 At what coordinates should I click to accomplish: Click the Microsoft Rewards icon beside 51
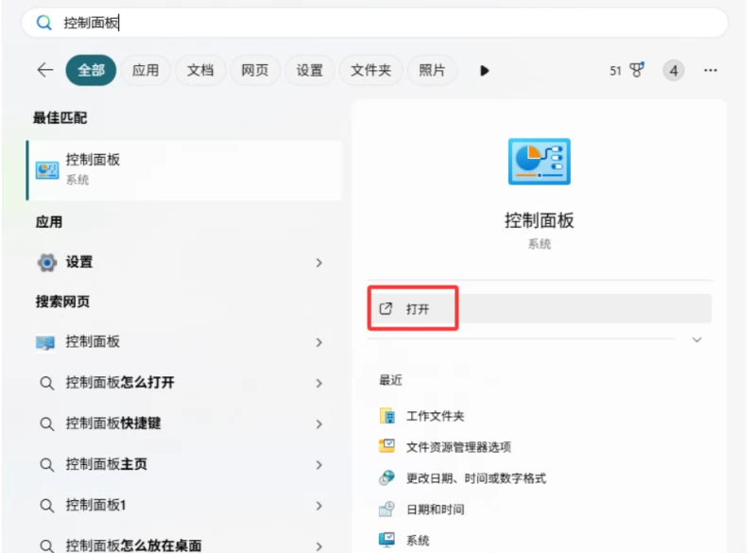(637, 68)
